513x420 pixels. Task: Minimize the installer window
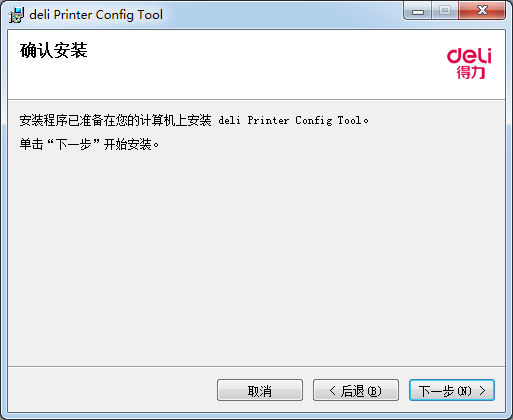(418, 11)
